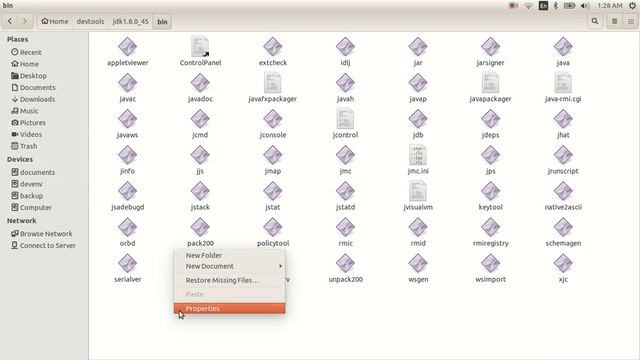Choose New Folder from context menu
The height and width of the screenshot is (360, 640).
(x=229, y=255)
